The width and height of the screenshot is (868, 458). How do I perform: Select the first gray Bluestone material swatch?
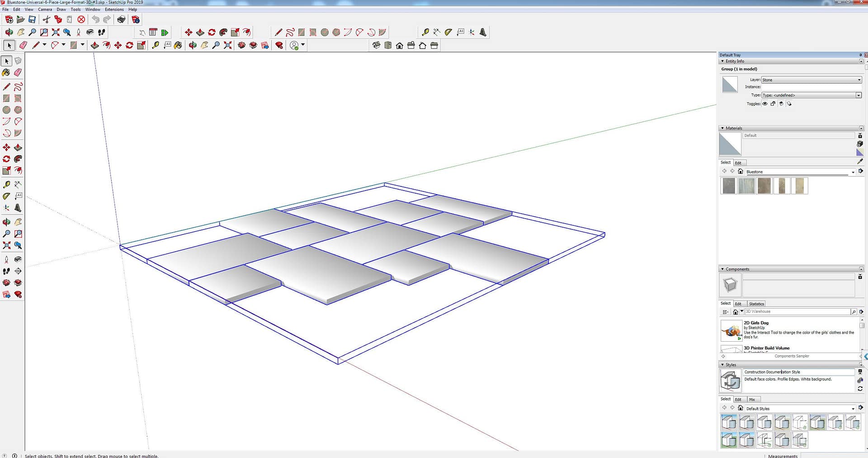pos(729,186)
